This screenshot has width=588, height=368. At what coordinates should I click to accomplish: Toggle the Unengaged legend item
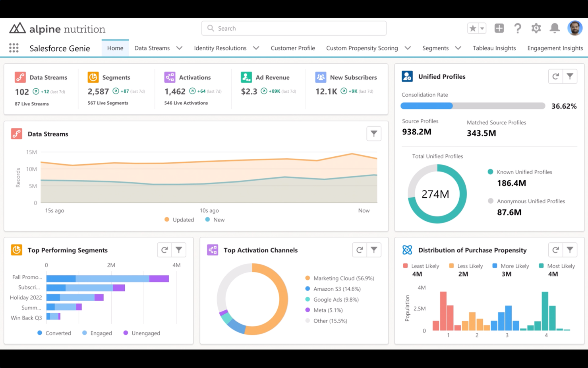point(142,333)
